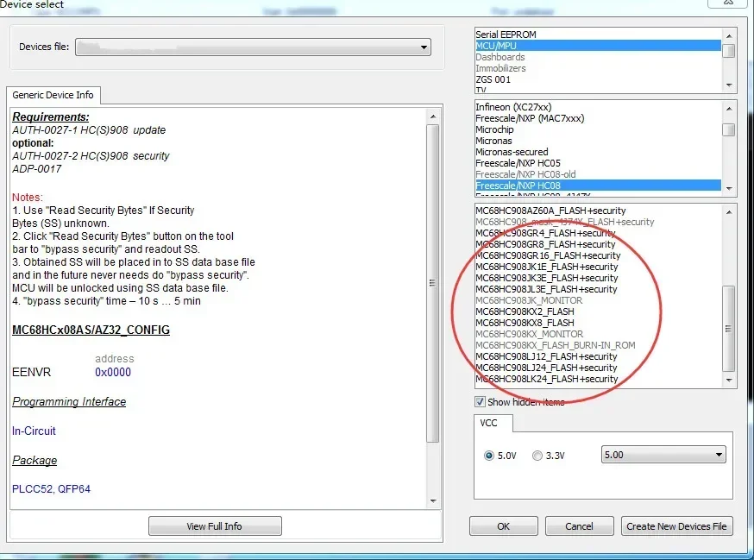
Task: Confirm selection with the OK button
Action: coord(504,526)
